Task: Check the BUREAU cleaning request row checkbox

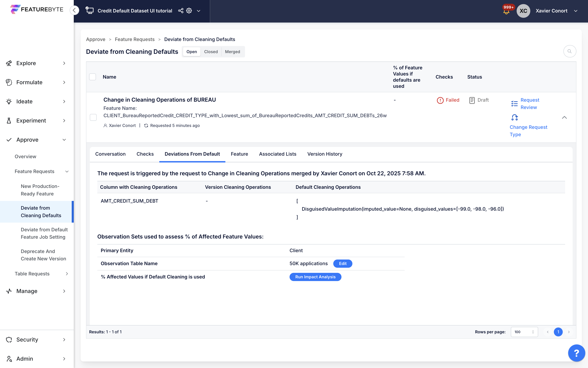Action: pyautogui.click(x=93, y=117)
